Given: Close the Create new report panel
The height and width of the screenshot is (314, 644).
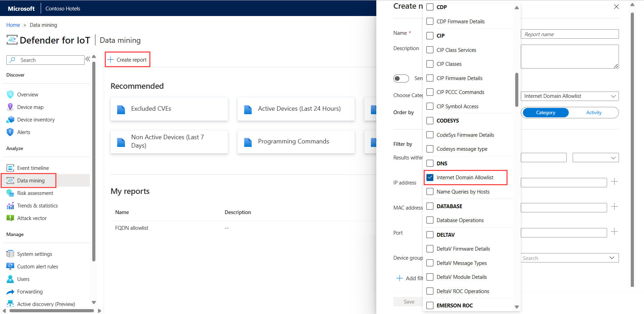Looking at the screenshot, I should [x=616, y=7].
